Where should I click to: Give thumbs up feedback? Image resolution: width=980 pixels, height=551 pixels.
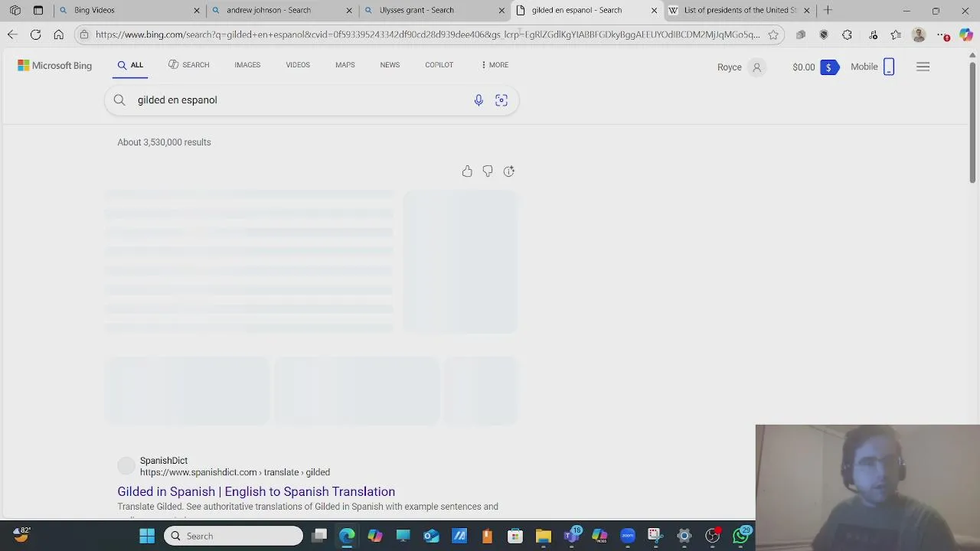(467, 171)
